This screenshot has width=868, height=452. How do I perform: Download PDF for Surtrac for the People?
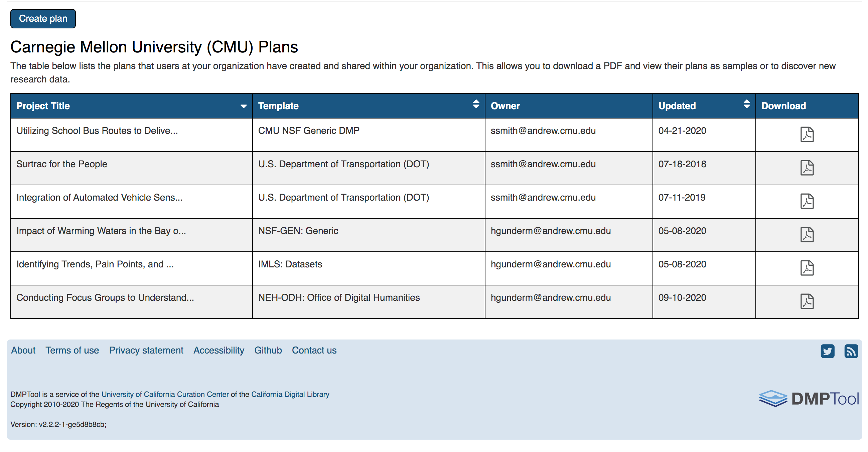pos(807,168)
